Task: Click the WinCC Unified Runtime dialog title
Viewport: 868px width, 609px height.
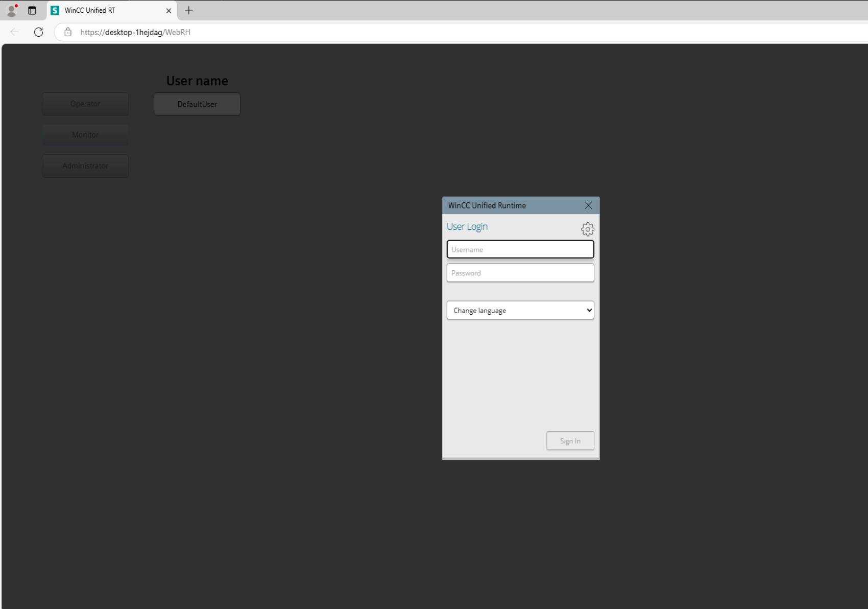Action: pos(487,205)
